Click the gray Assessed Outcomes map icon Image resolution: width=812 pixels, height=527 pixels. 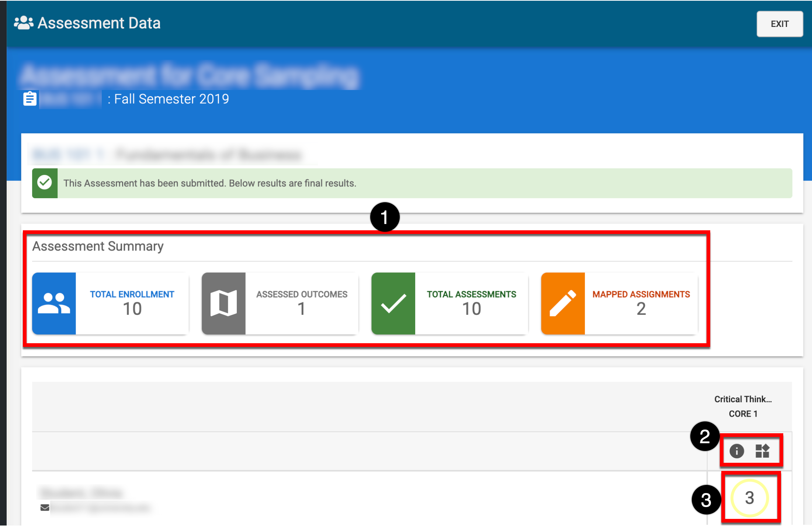pos(223,303)
